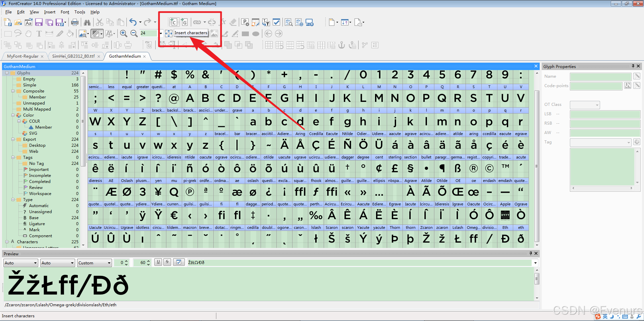Open the zoom level 24 dropdown
The height and width of the screenshot is (321, 644).
(x=161, y=33)
